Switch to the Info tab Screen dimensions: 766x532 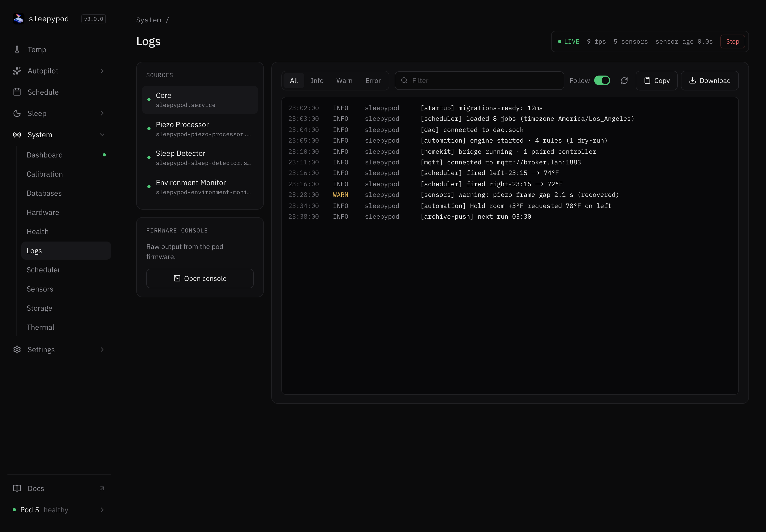coord(317,81)
